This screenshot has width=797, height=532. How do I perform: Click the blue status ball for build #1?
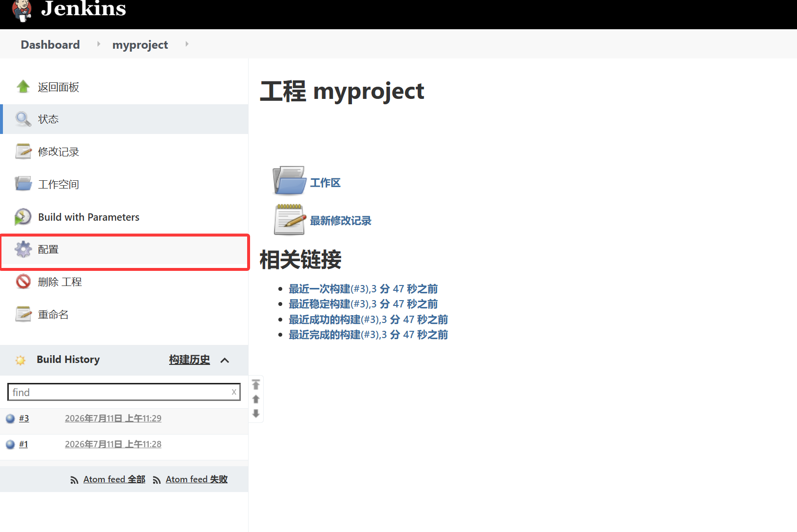coord(10,444)
